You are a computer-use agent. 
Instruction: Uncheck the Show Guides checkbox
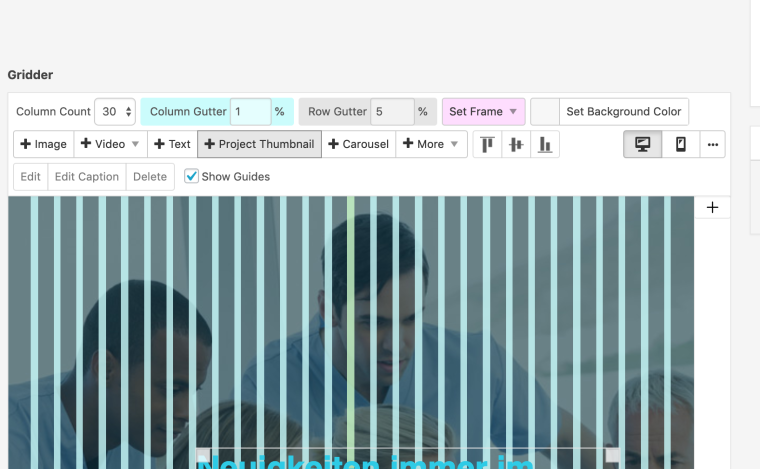click(192, 177)
